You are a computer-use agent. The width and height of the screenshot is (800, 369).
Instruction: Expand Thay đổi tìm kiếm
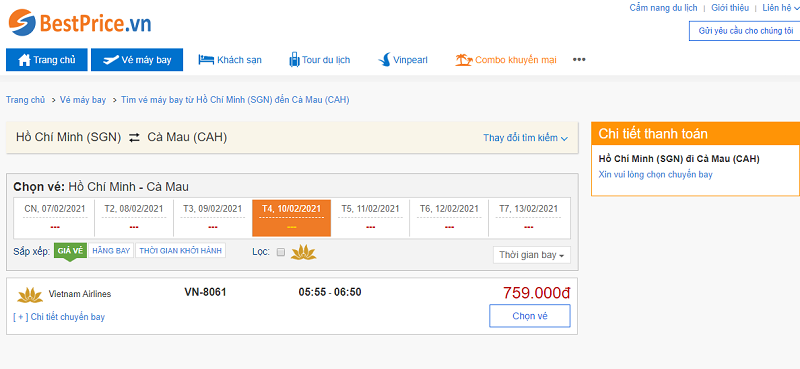[x=526, y=138]
